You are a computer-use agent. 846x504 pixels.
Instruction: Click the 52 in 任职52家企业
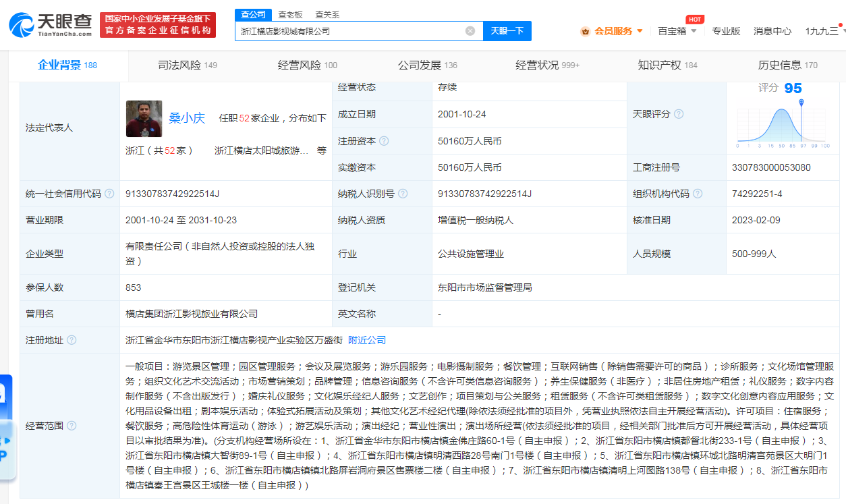[x=244, y=118]
